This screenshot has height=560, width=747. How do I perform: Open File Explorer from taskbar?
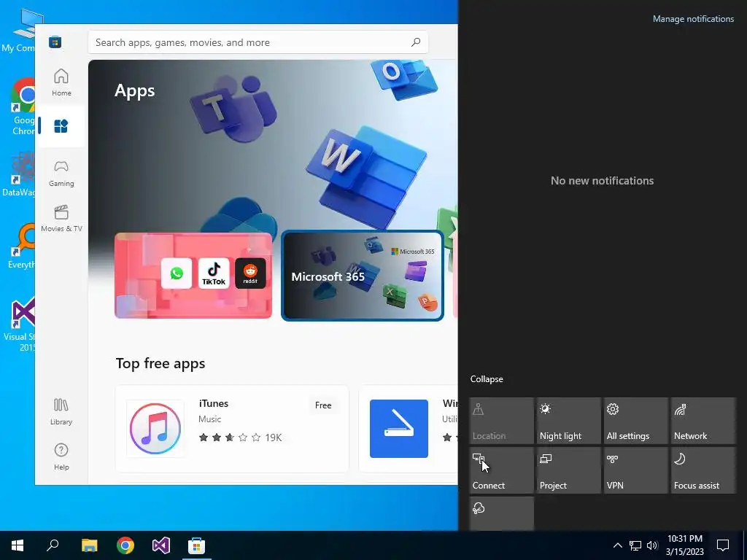click(89, 545)
